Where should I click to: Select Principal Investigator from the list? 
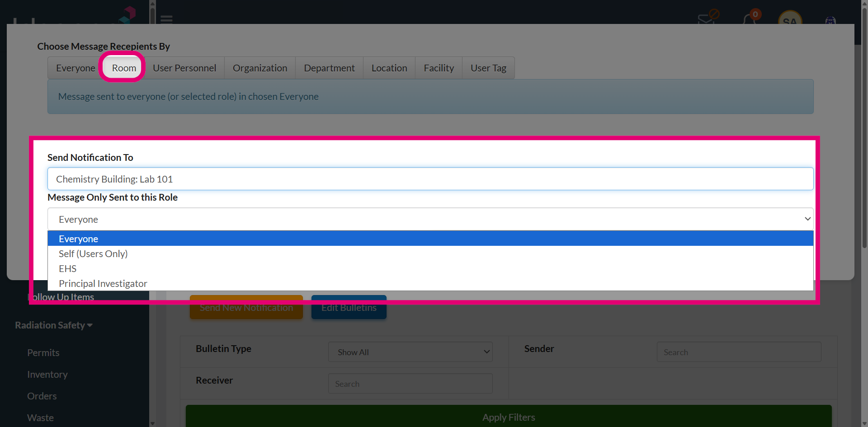(430, 283)
